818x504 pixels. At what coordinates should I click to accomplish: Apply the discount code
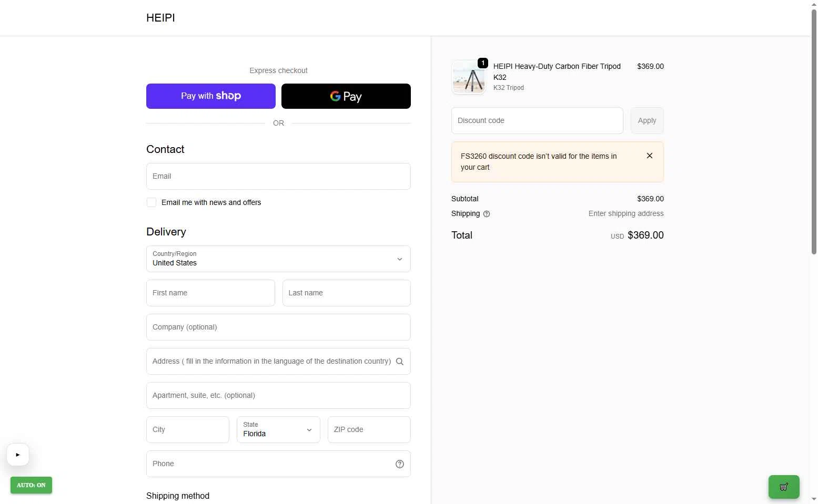pos(647,120)
